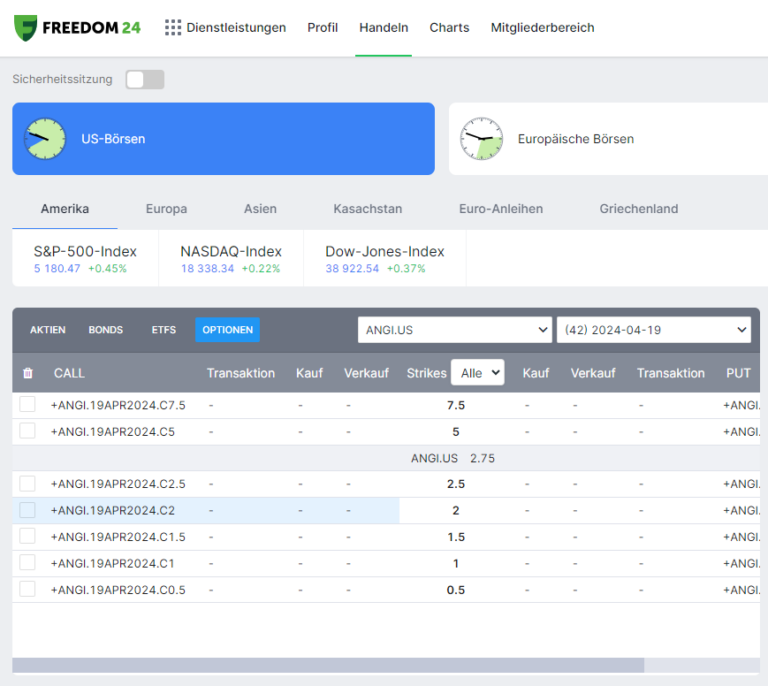The height and width of the screenshot is (686, 768).
Task: Toggle the Sicherheitssitzung switch
Action: coord(144,79)
